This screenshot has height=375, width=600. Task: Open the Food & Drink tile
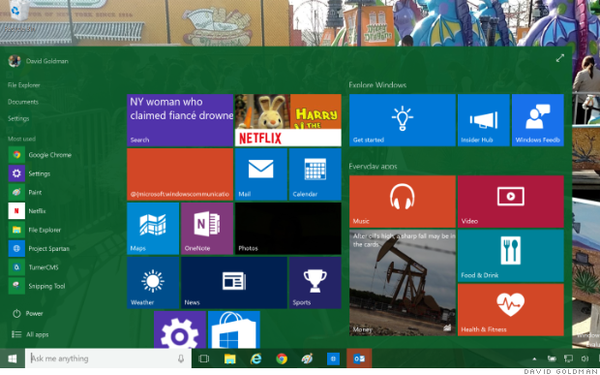click(x=510, y=256)
